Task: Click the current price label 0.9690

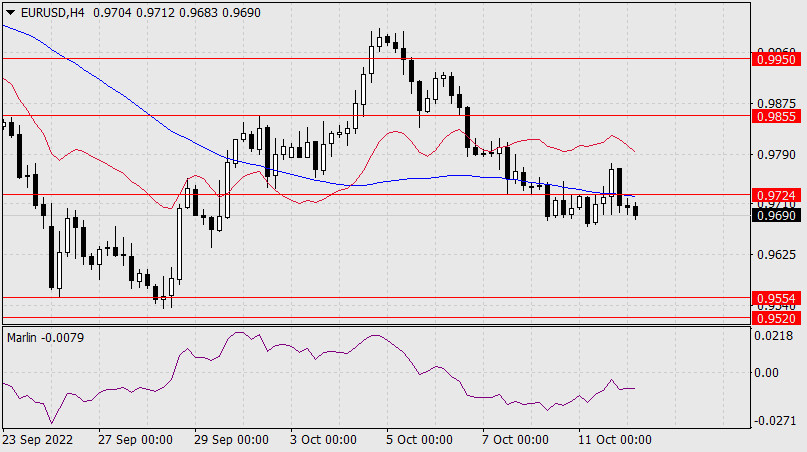Action: (777, 215)
